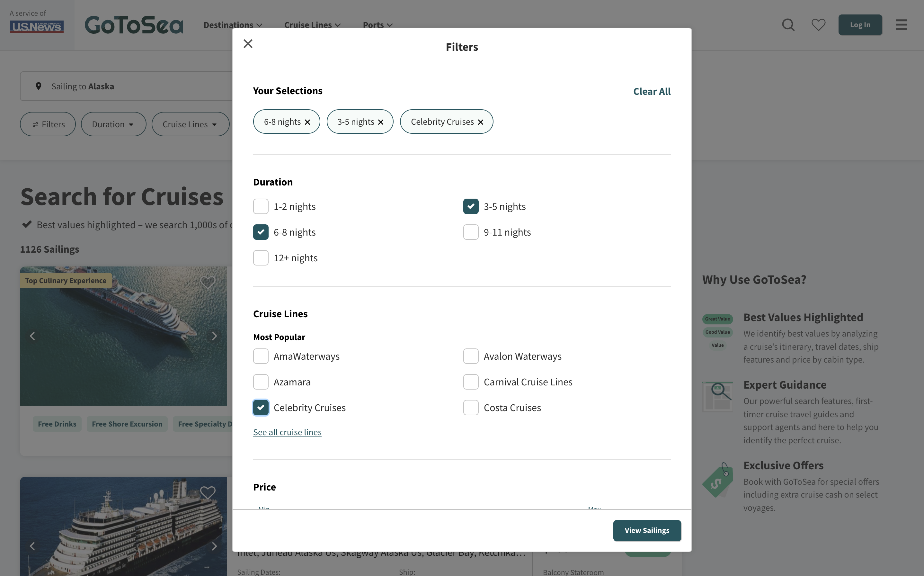Click the View Sailings button

647,531
